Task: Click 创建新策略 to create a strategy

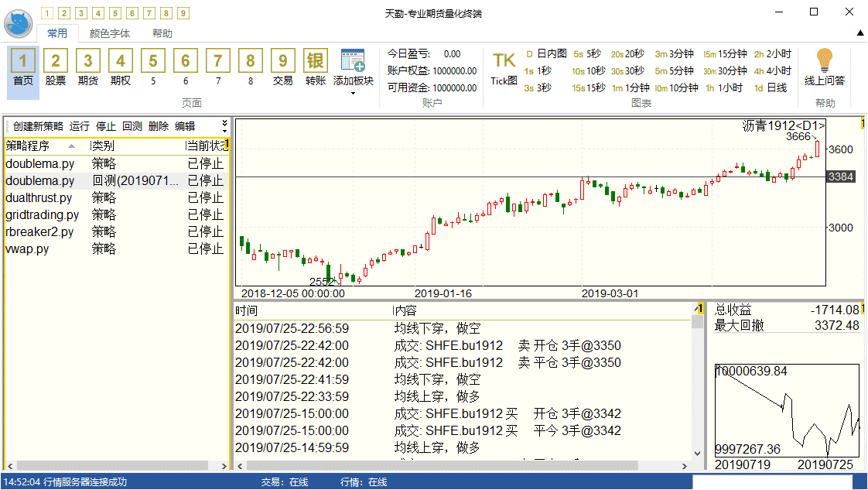Action: [38, 126]
